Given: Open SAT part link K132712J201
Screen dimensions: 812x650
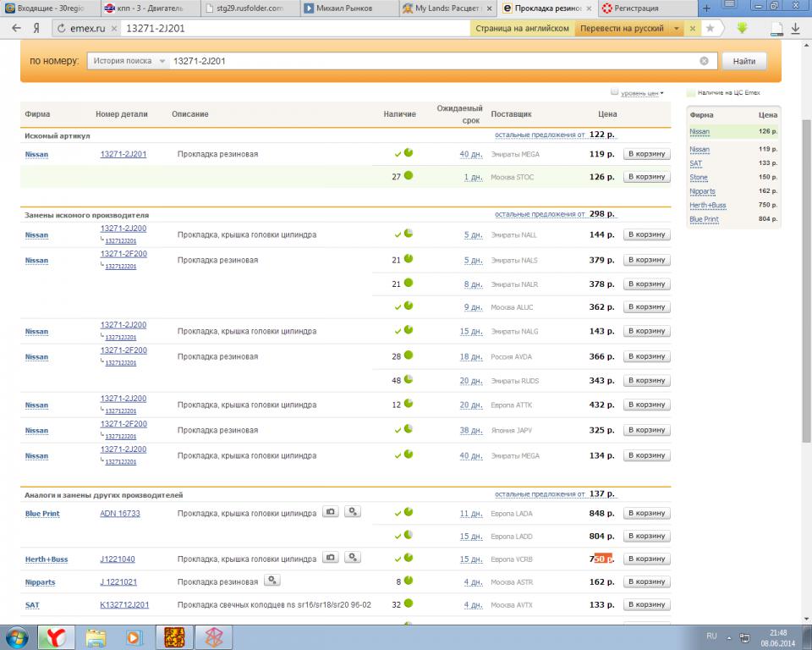Looking at the screenshot, I should tap(124, 605).
